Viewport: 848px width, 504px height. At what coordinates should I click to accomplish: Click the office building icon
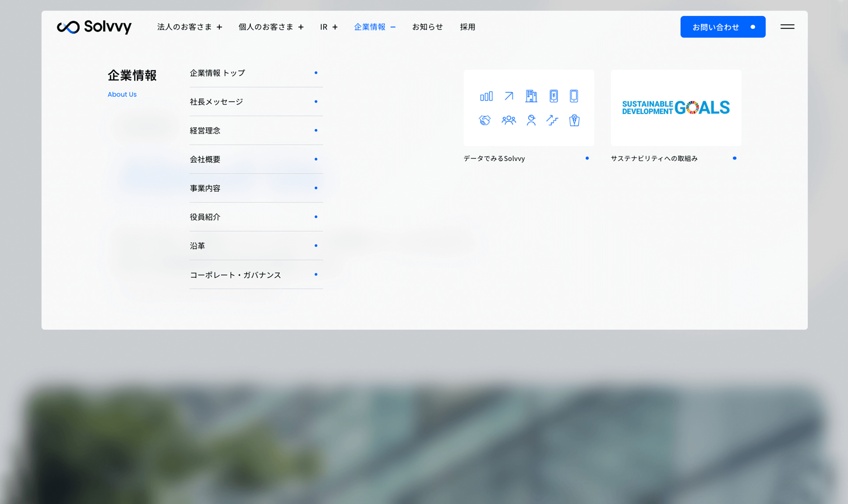click(x=531, y=96)
